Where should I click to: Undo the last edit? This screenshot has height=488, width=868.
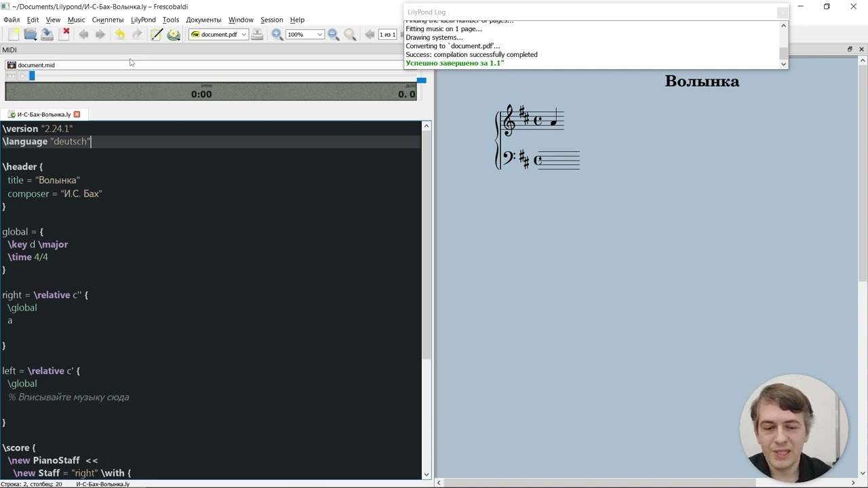pos(120,35)
